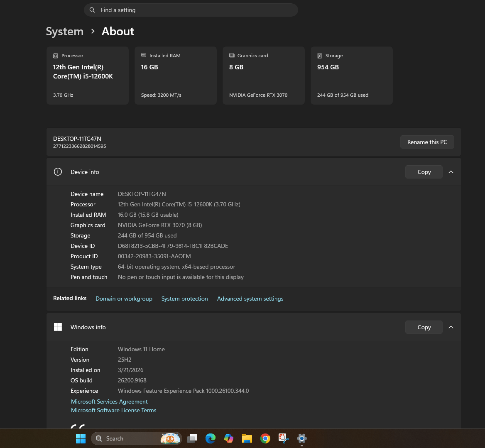This screenshot has width=485, height=448.
Task: Open Microsoft Software License Terms link
Action: (x=113, y=410)
